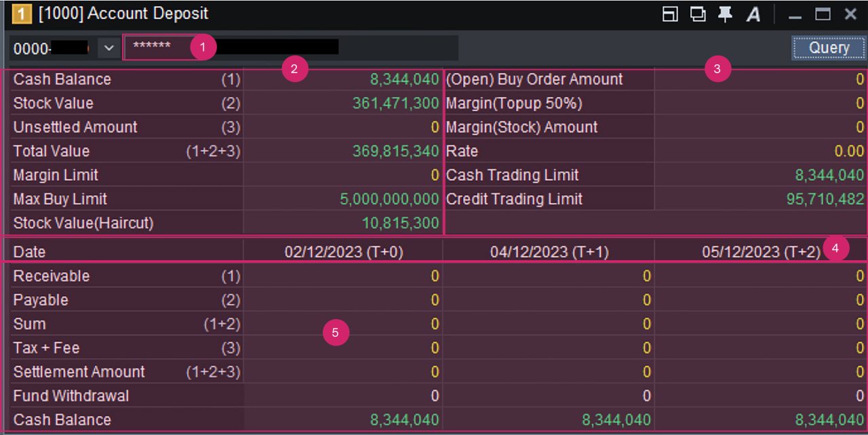This screenshot has width=868, height=435.
Task: Click the yellow screen number 1 icon
Action: 22,14
